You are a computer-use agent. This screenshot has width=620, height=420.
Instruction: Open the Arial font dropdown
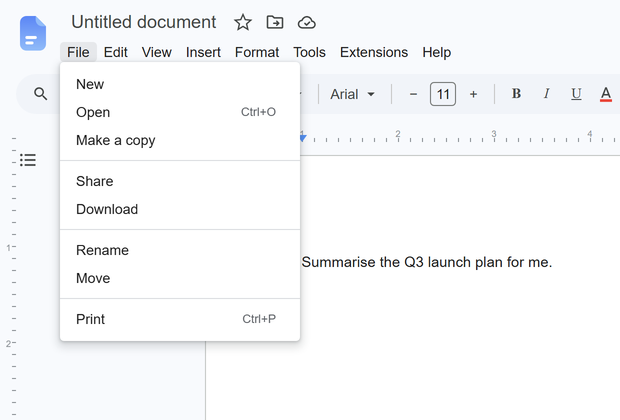(x=352, y=94)
